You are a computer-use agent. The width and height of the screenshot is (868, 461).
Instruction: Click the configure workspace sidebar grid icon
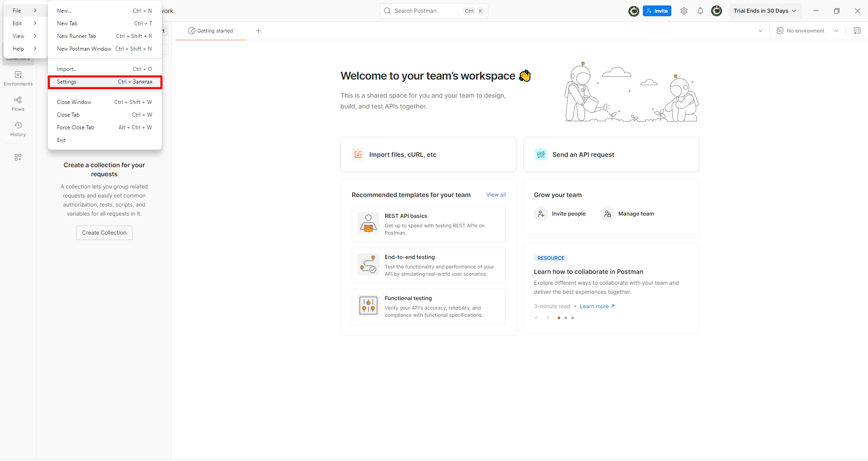pyautogui.click(x=18, y=157)
